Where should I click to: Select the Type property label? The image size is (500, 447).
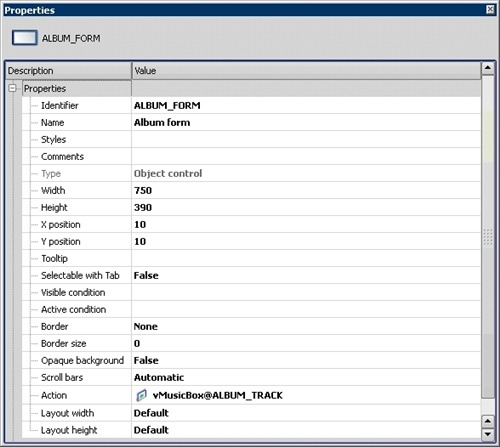(x=51, y=173)
